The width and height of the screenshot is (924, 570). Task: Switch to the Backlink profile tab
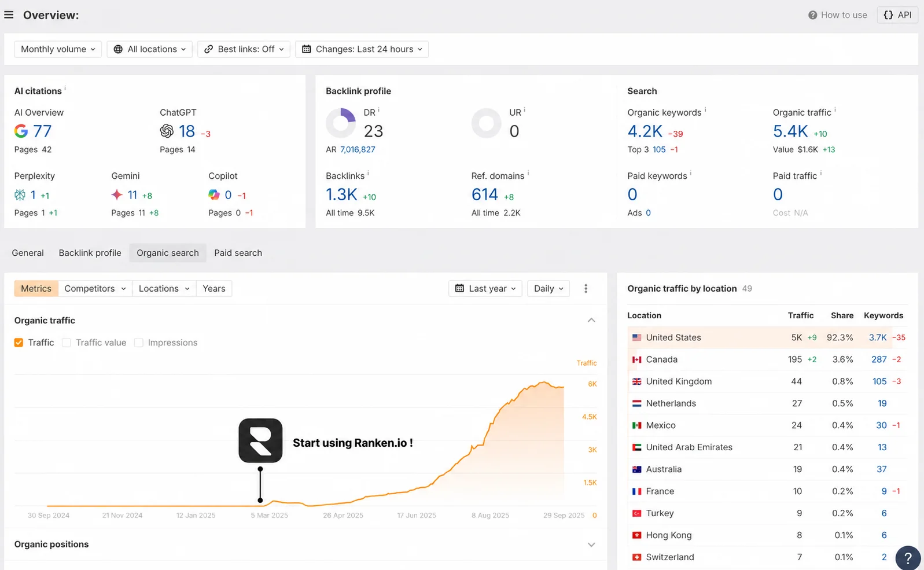(90, 253)
